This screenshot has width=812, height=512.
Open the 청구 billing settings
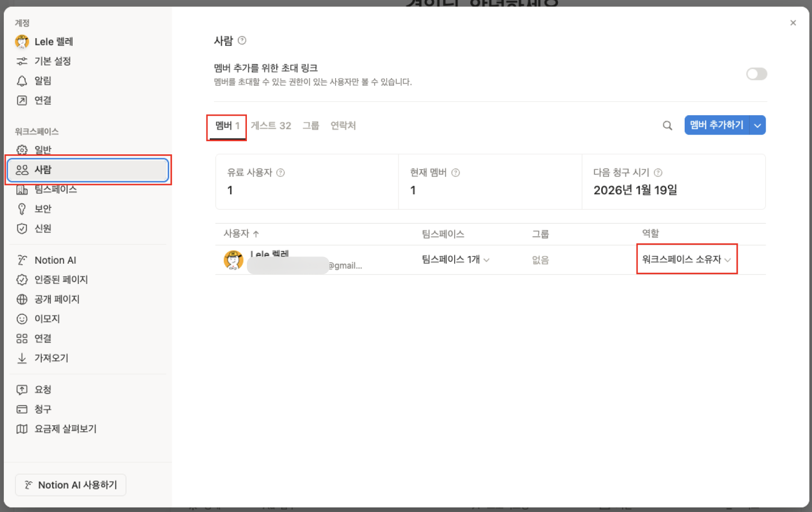42,409
